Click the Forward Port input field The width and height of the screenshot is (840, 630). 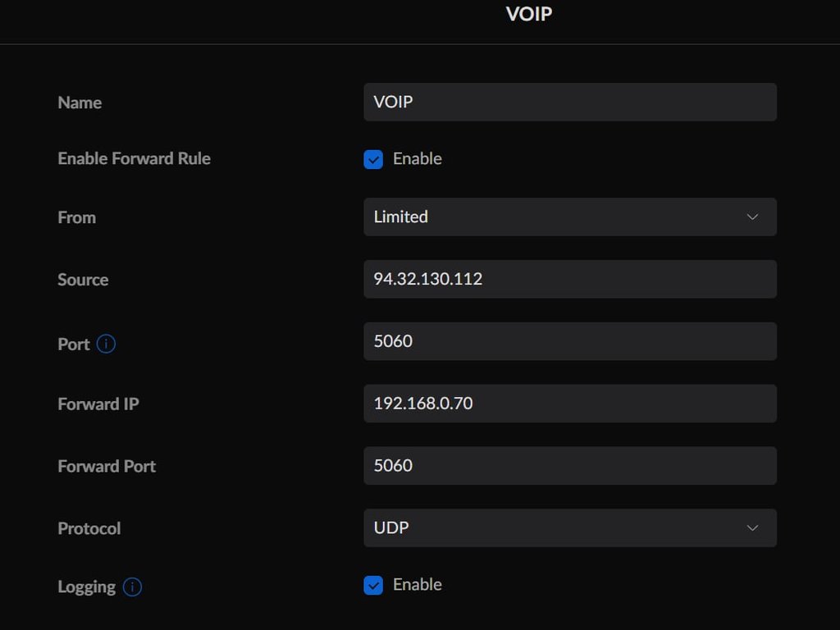(x=569, y=465)
